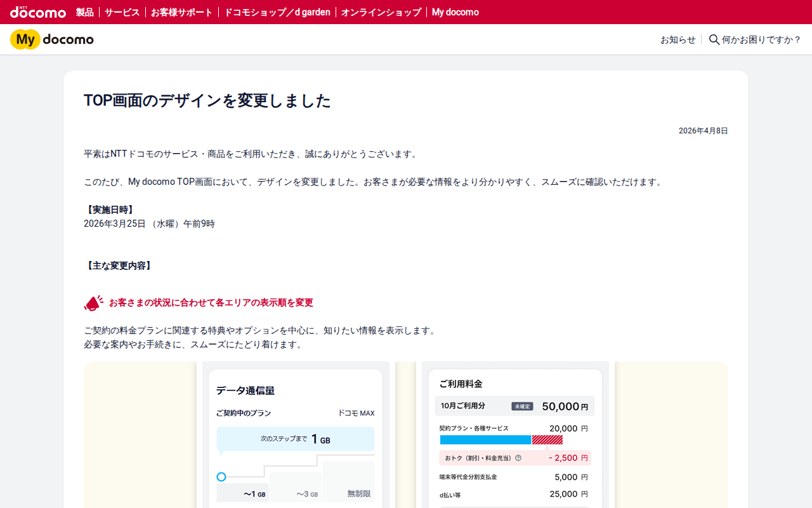Screen dimensions: 812x508
Task: Open the お知らせ link
Action: coord(678,39)
